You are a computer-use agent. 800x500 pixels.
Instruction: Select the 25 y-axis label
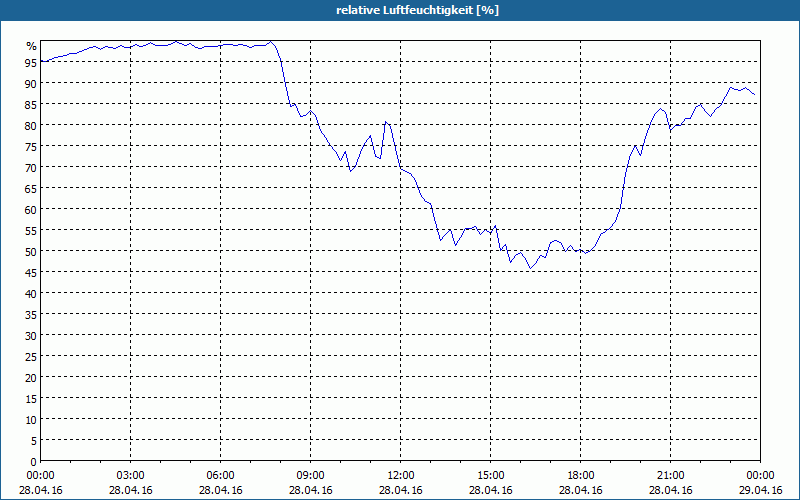(31, 357)
